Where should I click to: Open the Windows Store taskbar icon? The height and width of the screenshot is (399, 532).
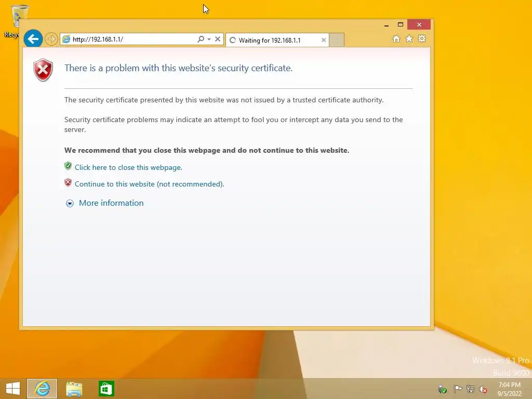(106, 389)
